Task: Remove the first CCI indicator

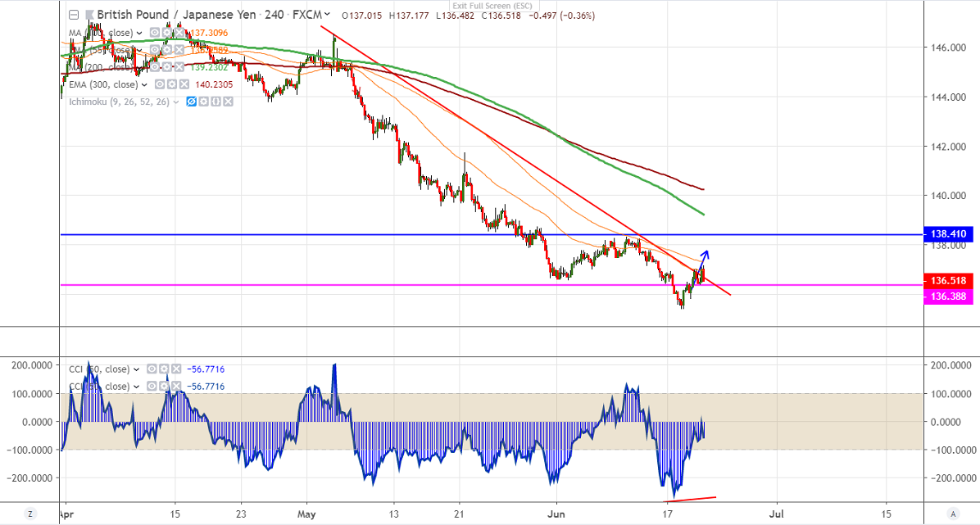Action: tap(176, 369)
